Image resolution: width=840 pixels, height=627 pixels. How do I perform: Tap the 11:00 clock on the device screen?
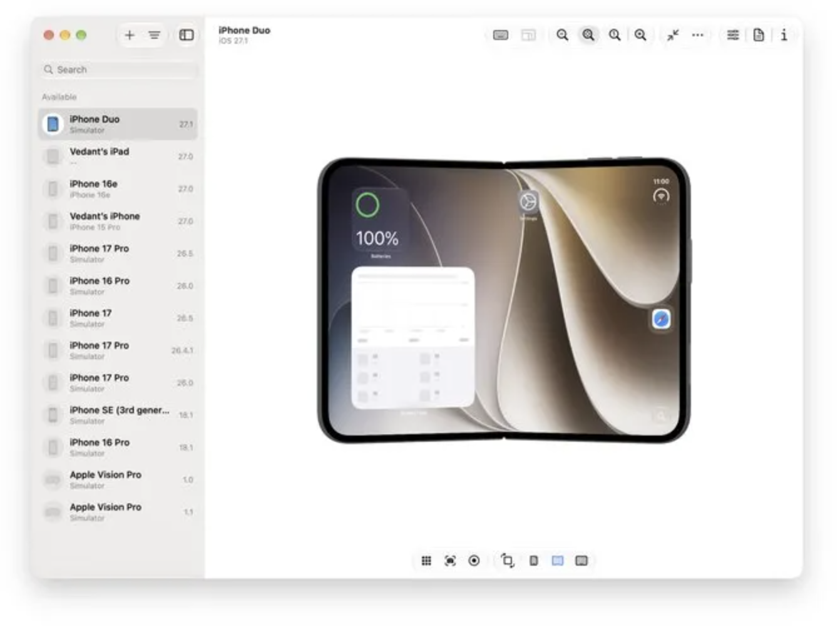(661, 181)
